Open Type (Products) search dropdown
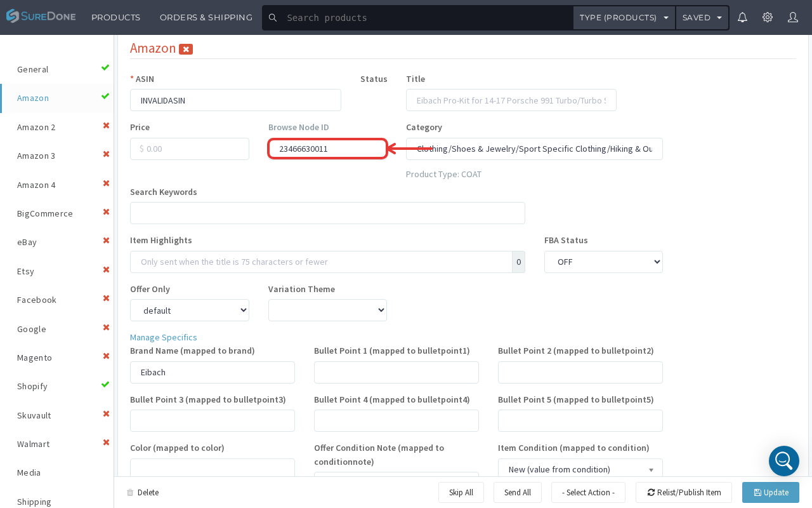812x508 pixels. pos(624,18)
